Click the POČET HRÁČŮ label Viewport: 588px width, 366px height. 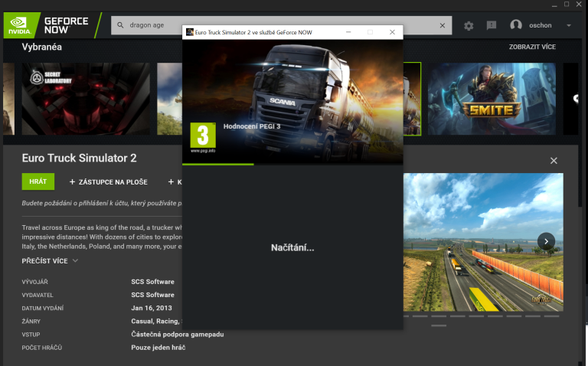(42, 348)
